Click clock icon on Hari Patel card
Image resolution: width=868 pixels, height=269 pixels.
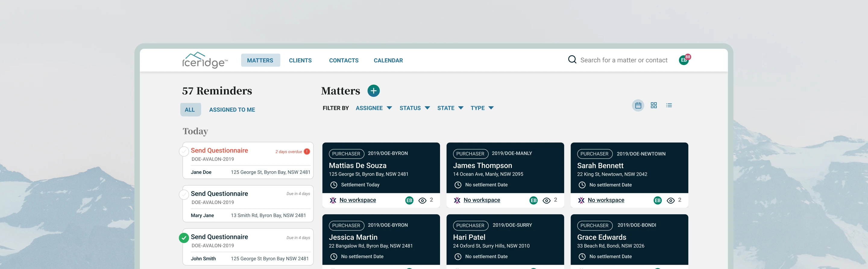click(458, 257)
